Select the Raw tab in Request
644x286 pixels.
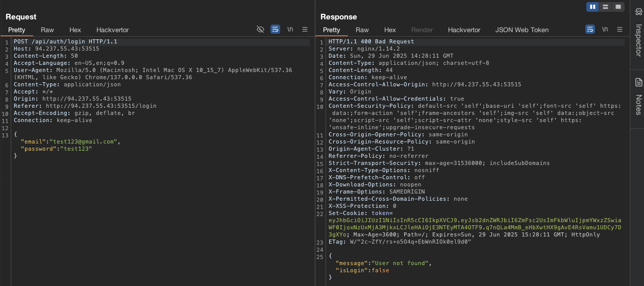(47, 30)
